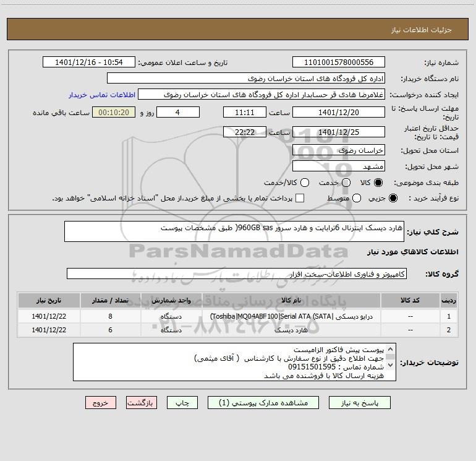Image resolution: width=476 pixels, height=461 pixels.
Task: Click the row number 1 cell
Action: pos(449,316)
